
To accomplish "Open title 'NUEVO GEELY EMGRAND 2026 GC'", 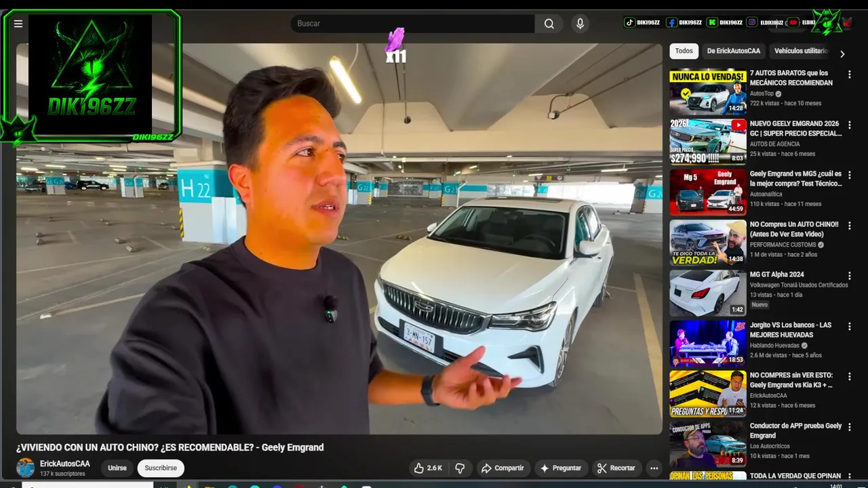I will coord(795,129).
